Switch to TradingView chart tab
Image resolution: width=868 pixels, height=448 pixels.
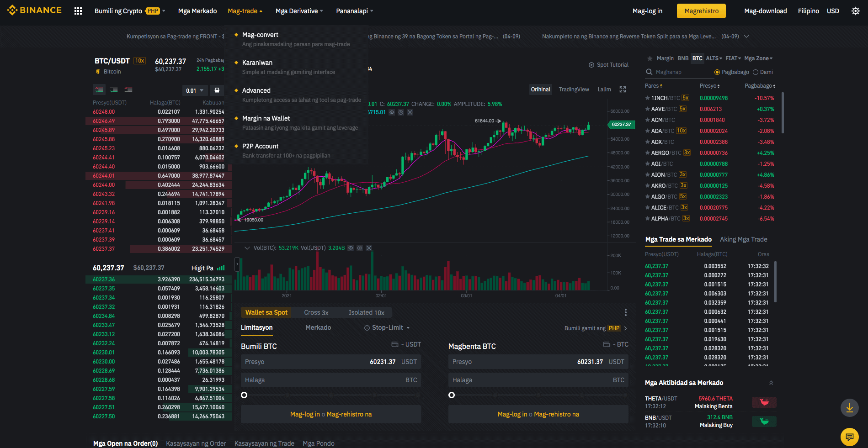tap(574, 90)
